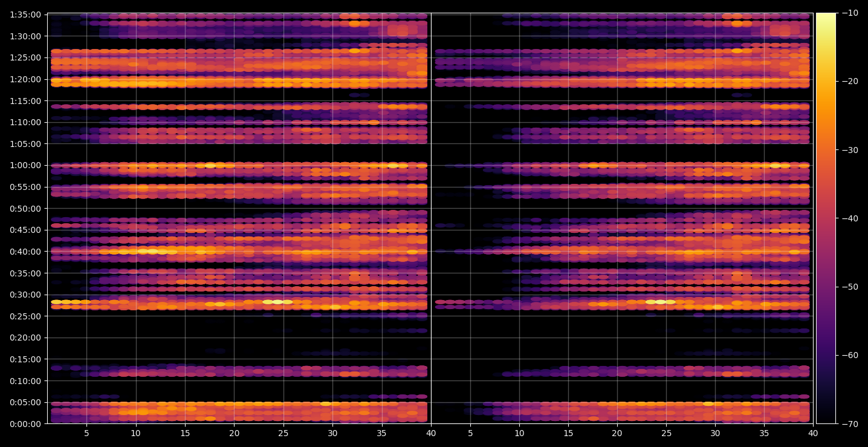
Task: Click the 0:00:00 y-axis origin label
Action: click(x=25, y=424)
